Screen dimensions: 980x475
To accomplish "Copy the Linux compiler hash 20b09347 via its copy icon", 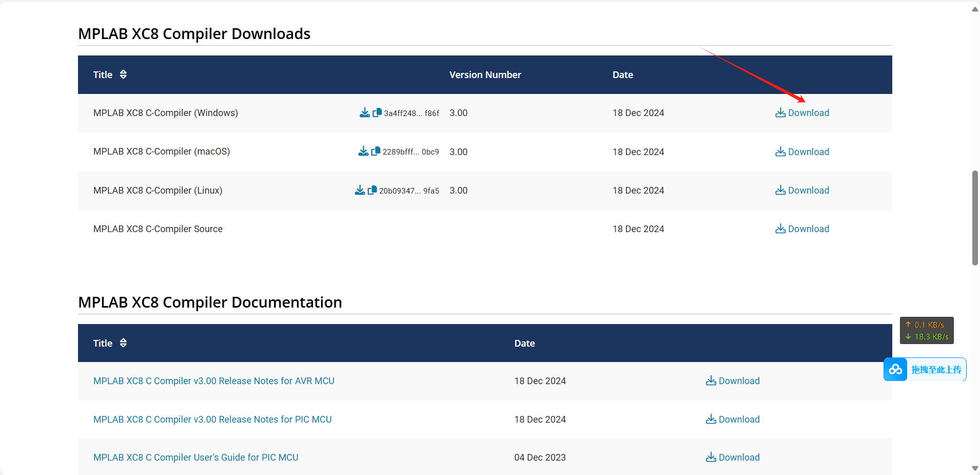I will (x=372, y=190).
